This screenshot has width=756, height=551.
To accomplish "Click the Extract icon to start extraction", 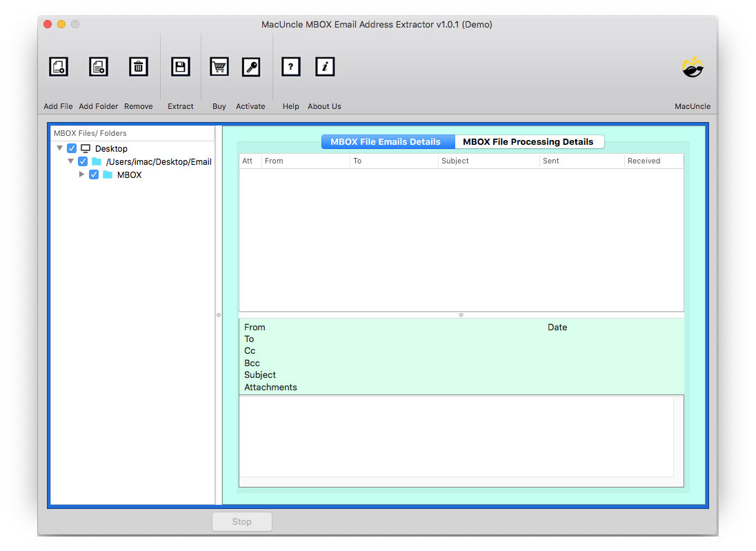I will pos(180,67).
